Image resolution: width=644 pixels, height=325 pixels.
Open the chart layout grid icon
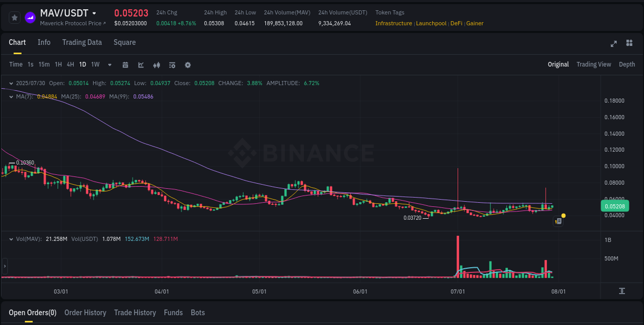click(629, 44)
